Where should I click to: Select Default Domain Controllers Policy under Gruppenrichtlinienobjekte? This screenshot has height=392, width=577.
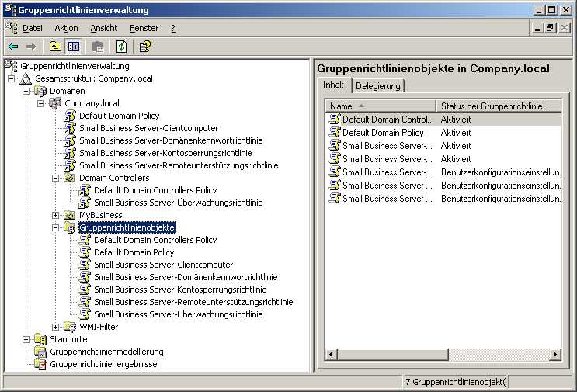click(155, 240)
